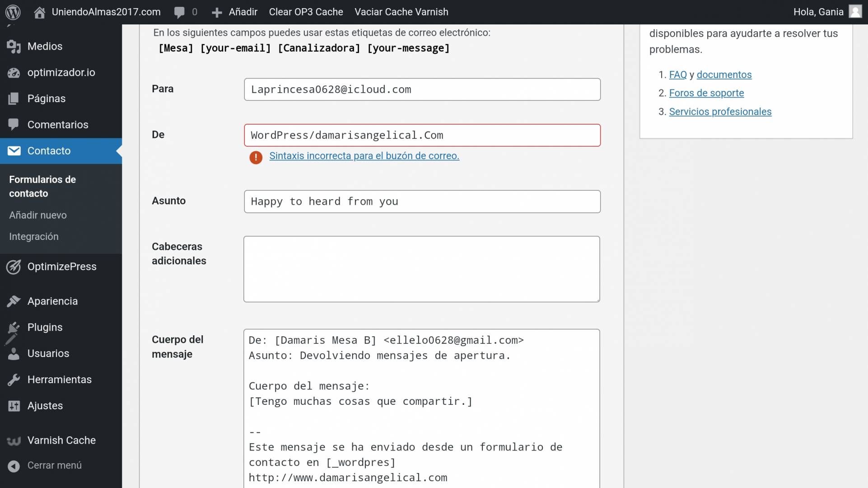Open Foros de soporte link
Image resolution: width=868 pixels, height=488 pixels.
pos(706,93)
